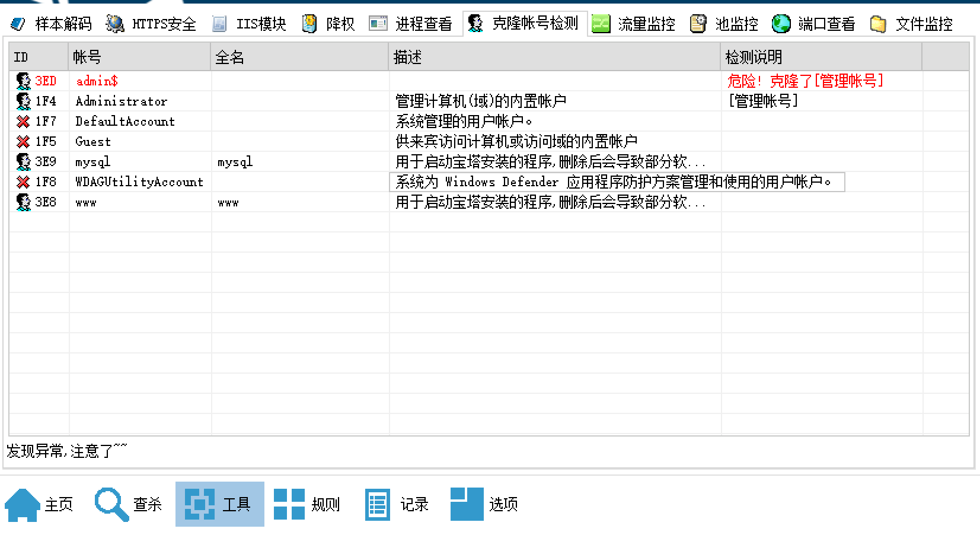This screenshot has height=535, width=980.
Task: Click the 工具 tools button
Action: [x=219, y=504]
